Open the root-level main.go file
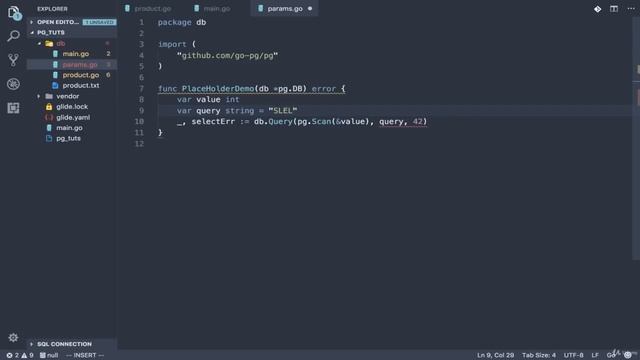This screenshot has height=360, width=640. (69, 128)
